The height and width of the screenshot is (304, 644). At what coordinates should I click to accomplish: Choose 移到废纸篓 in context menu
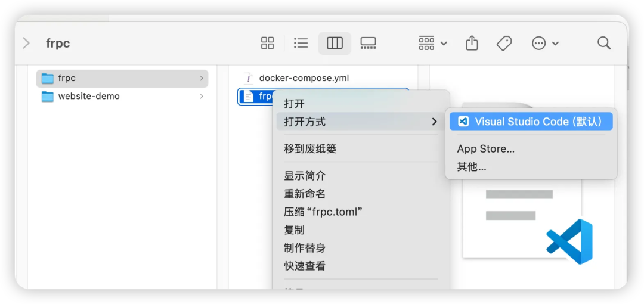point(361,148)
